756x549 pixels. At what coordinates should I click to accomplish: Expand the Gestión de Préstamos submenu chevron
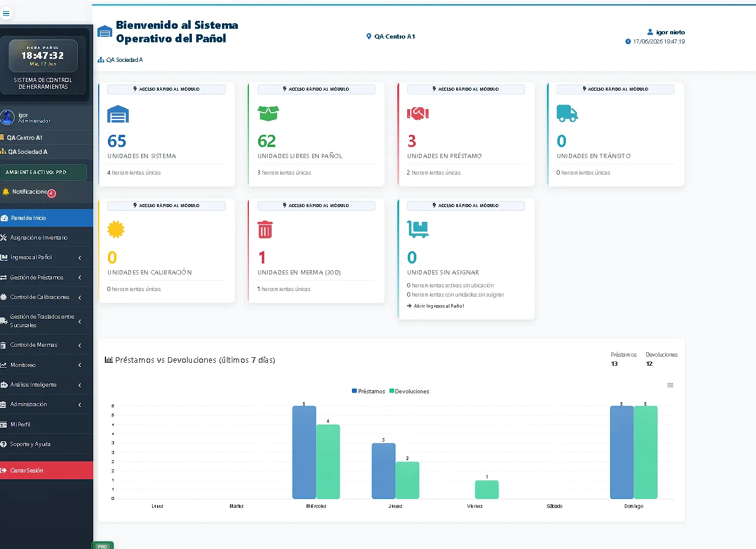coord(80,278)
